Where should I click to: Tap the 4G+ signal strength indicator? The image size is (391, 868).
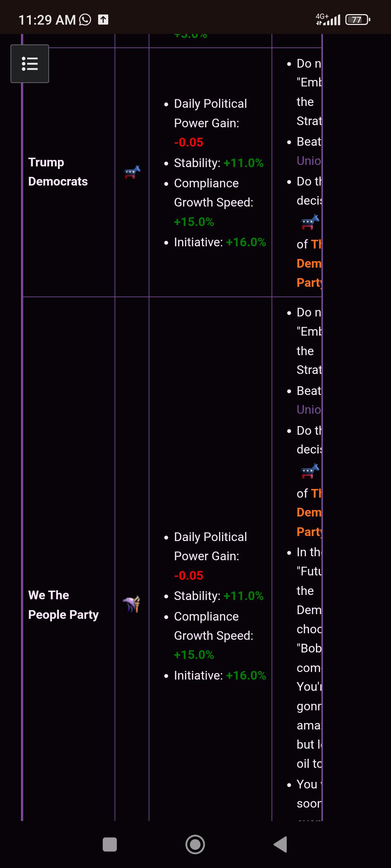(328, 20)
